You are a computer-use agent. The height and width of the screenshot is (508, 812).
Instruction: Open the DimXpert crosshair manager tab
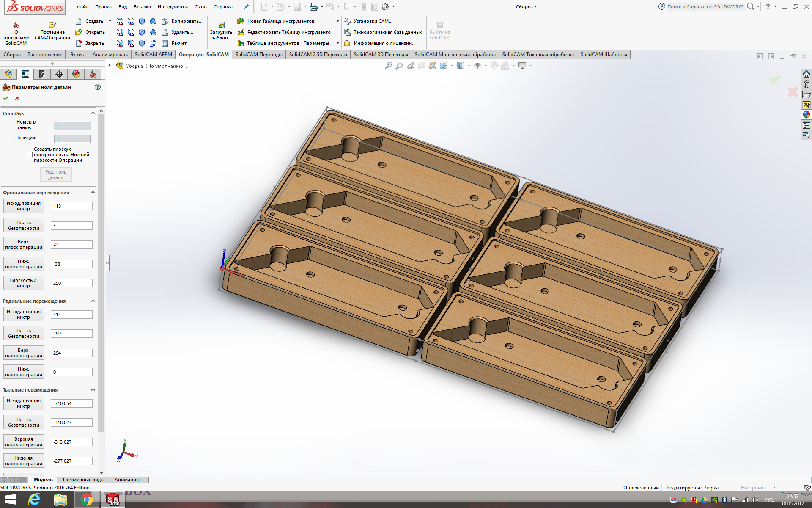[59, 74]
